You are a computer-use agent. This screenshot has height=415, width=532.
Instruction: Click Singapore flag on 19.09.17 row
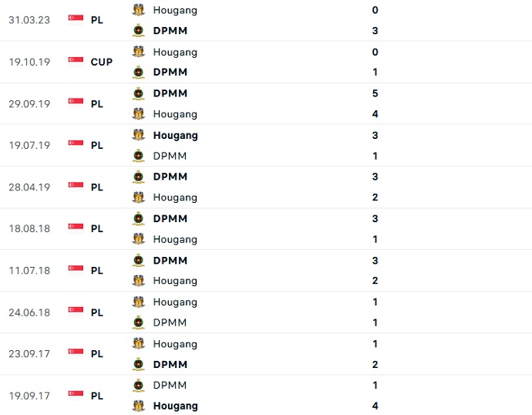coord(76,395)
